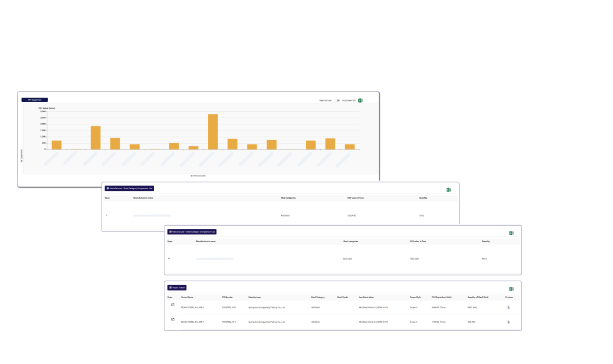Expand the row in the partly covered comparison list

[x=107, y=215]
